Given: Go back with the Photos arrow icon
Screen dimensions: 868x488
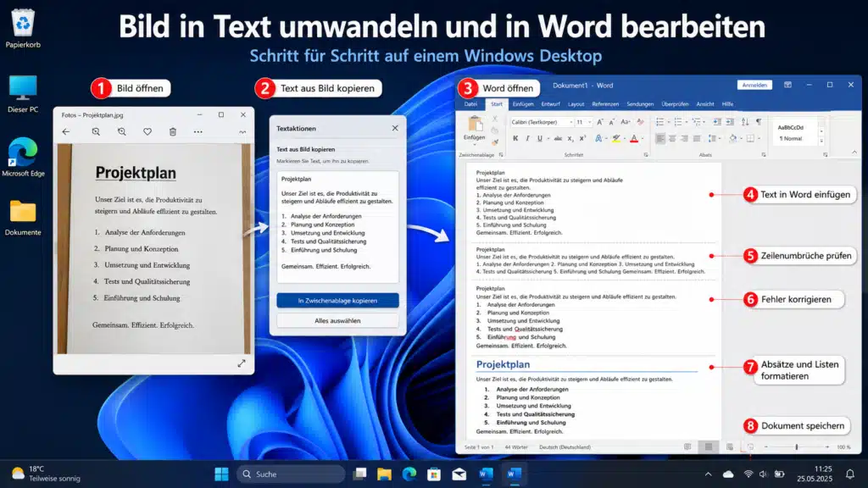Looking at the screenshot, I should click(66, 131).
